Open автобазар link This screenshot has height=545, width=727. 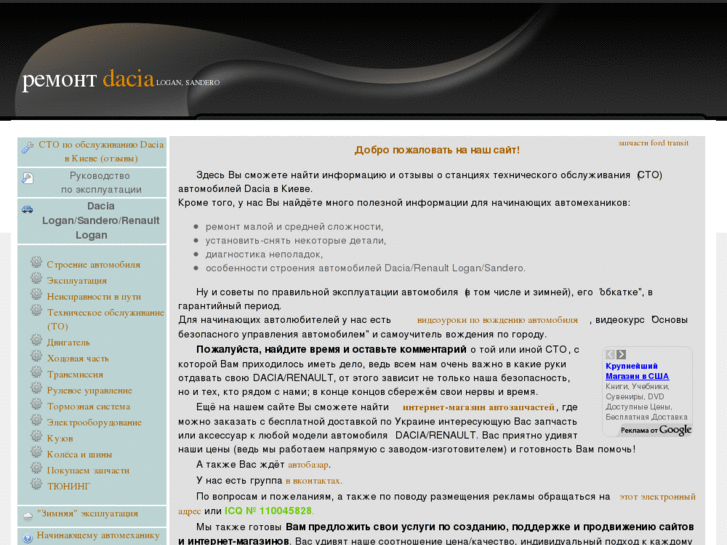(308, 465)
